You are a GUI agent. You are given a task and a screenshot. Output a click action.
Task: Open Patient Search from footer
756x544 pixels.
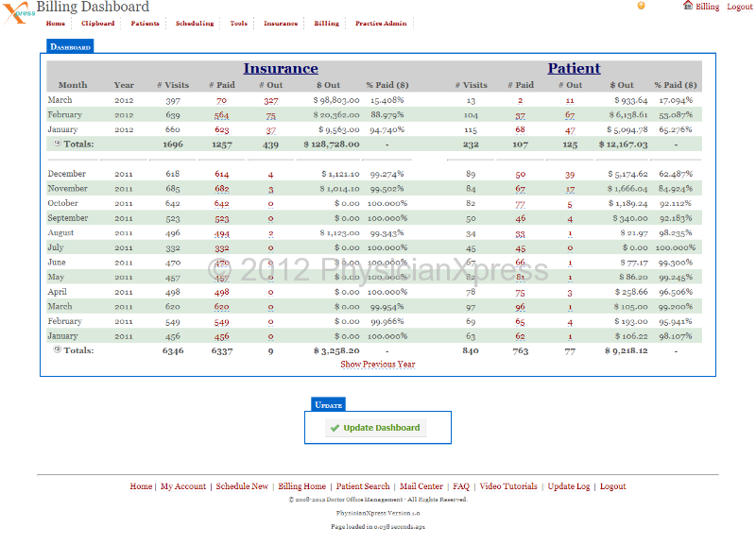point(363,486)
